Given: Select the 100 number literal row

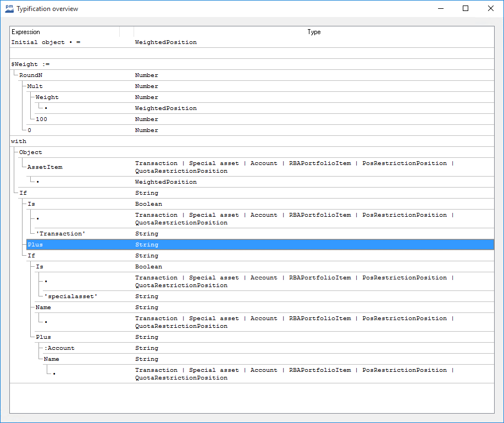Looking at the screenshot, I should 42,119.
